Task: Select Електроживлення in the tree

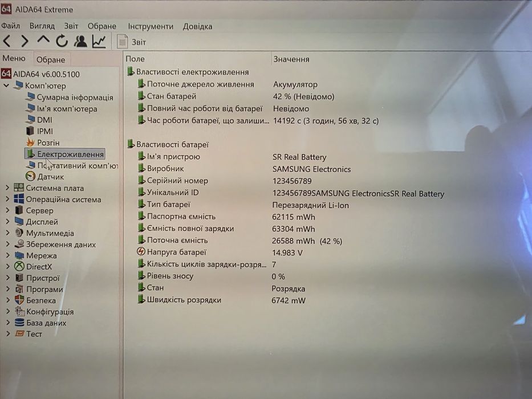Action: click(x=71, y=154)
